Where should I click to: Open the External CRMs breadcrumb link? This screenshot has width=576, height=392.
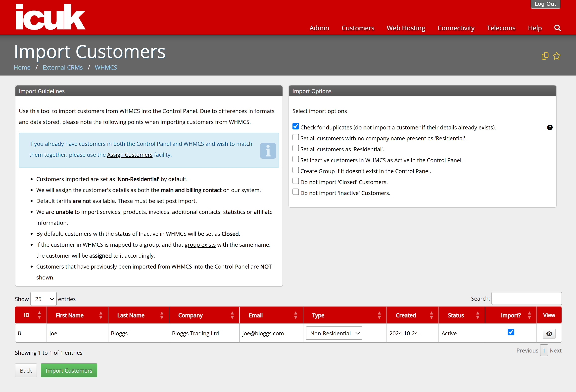click(63, 67)
